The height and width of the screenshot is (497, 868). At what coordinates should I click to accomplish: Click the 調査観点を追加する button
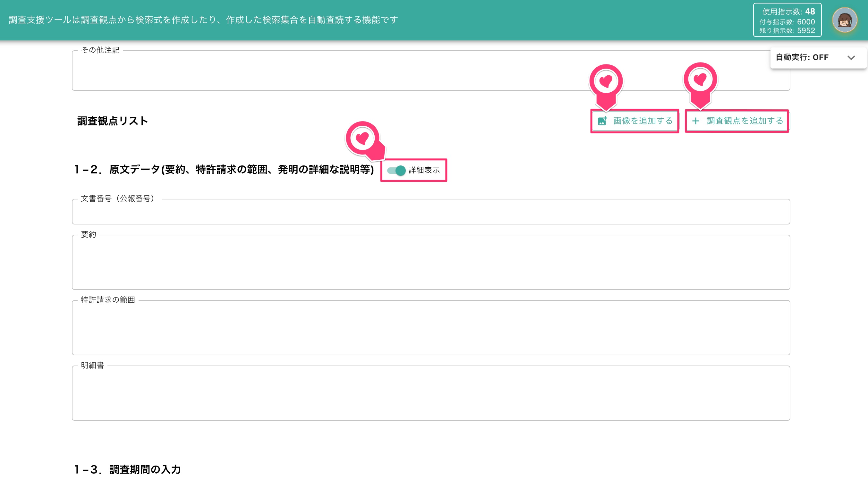pyautogui.click(x=737, y=121)
